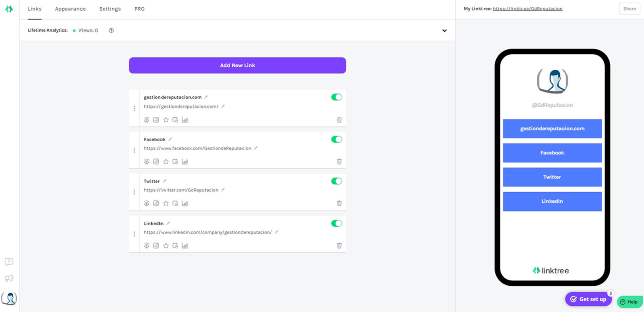644x312 pixels.
Task: Click the drag handle dots on the Twitter link
Action: click(134, 191)
